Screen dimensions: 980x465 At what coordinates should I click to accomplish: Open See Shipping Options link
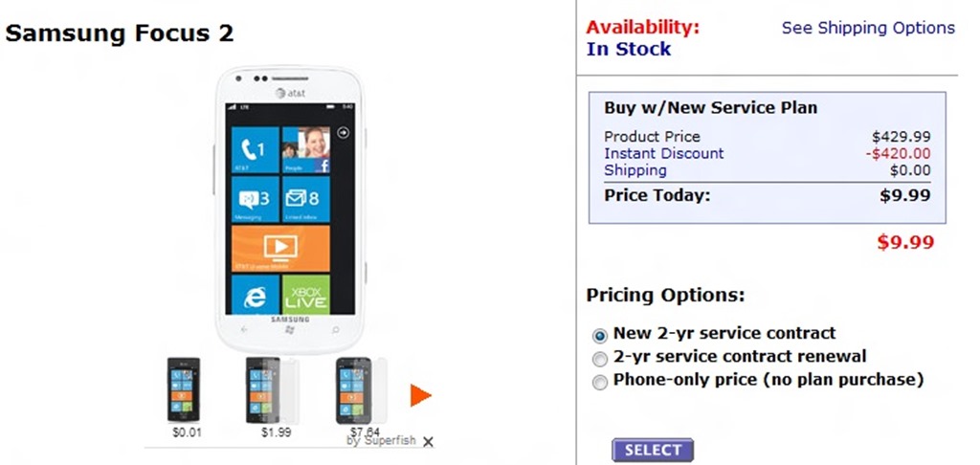coord(868,28)
